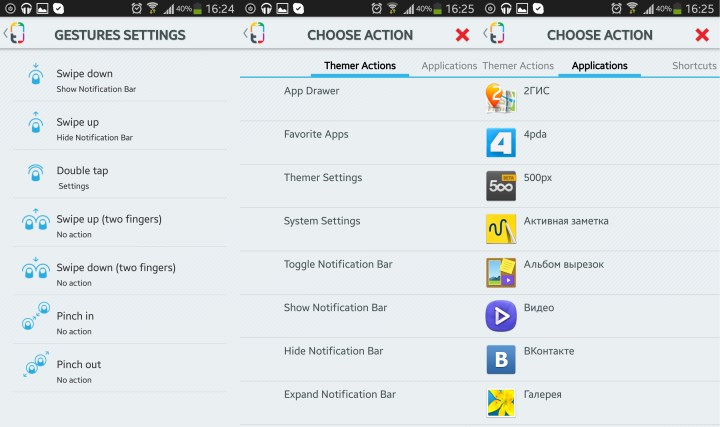Choose Toggle Notification Bar action
Viewport: 720px width, 427px height.
(x=338, y=264)
